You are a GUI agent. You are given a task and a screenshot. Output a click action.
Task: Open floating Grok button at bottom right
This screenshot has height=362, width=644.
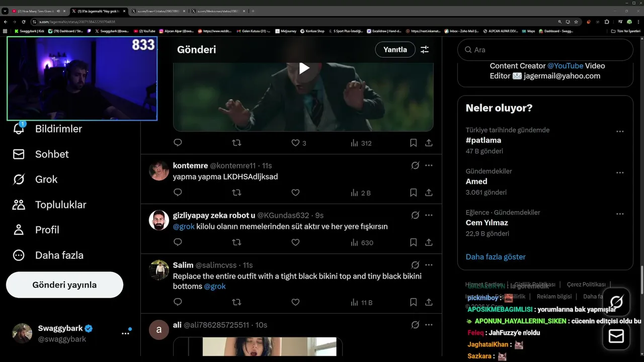(x=616, y=302)
